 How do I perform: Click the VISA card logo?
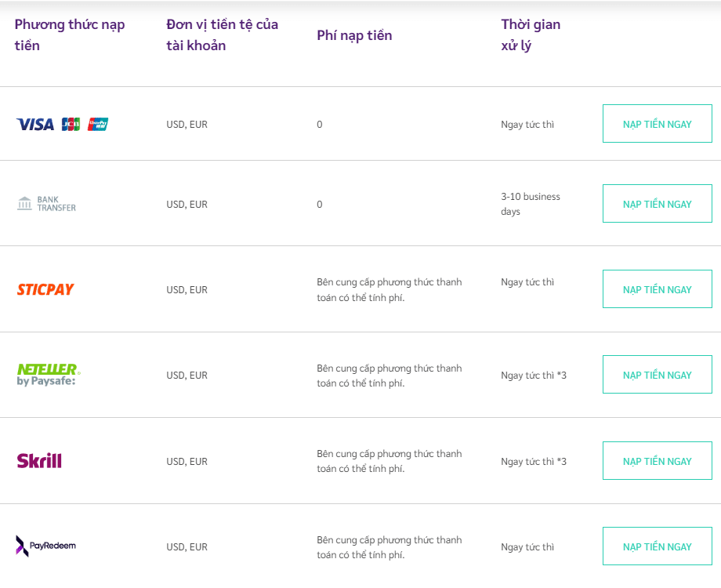35,124
